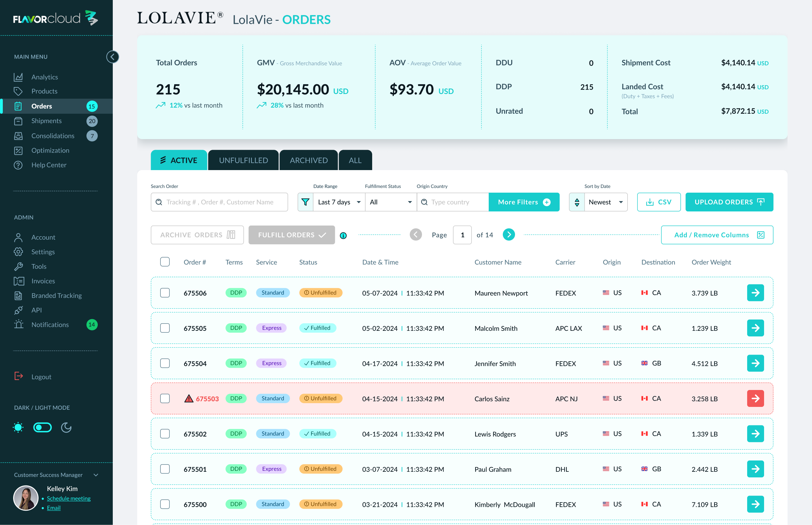Viewport: 812px width, 525px height.
Task: Click the FlavorCloud logo
Action: [55, 18]
